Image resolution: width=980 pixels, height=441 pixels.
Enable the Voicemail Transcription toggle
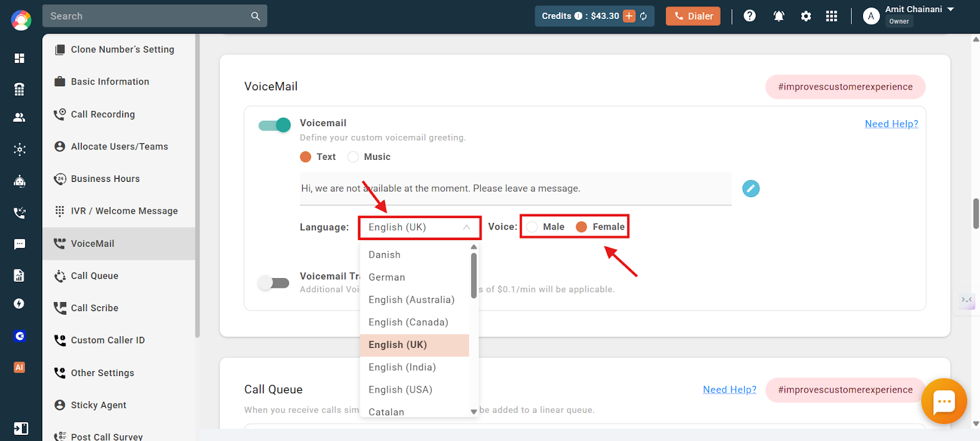click(x=273, y=283)
